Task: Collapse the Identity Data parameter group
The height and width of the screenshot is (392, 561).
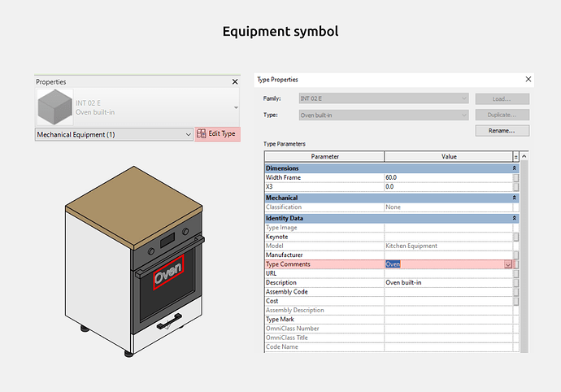Action: (x=515, y=218)
